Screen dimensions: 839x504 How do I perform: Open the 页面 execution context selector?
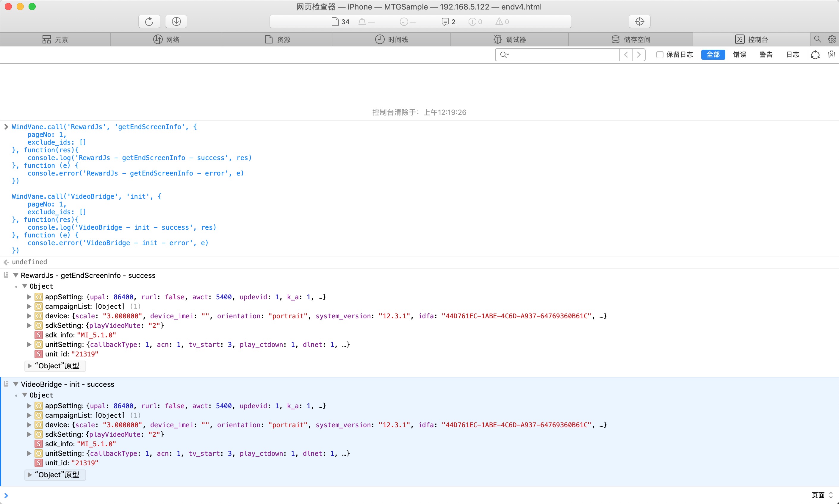coord(822,495)
